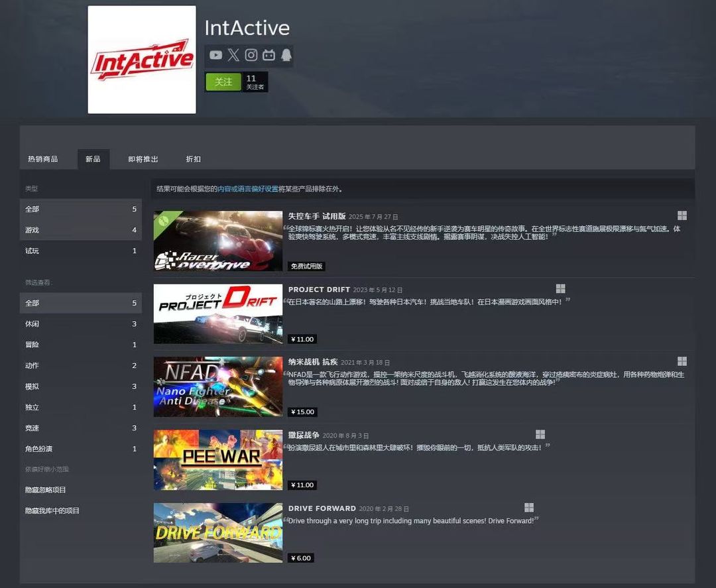Viewport: 716px width, 588px height.
Task: Select the 新品 tab
Action: click(93, 159)
